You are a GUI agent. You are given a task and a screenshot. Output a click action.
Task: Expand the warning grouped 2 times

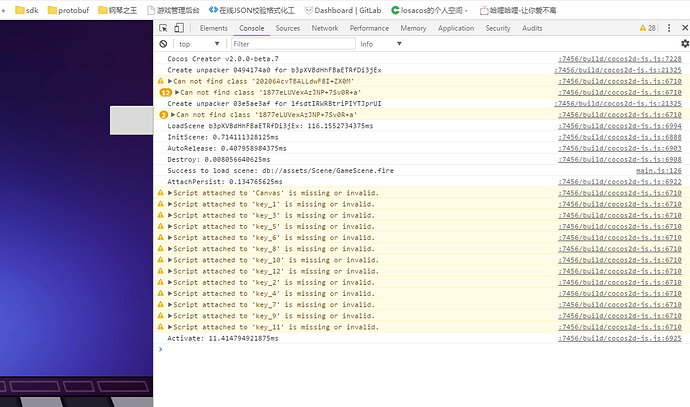click(172, 114)
